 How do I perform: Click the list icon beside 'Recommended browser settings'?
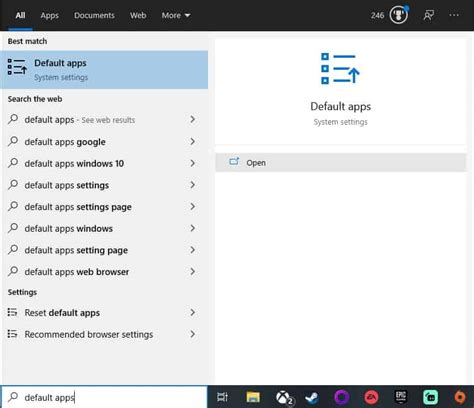(12, 334)
